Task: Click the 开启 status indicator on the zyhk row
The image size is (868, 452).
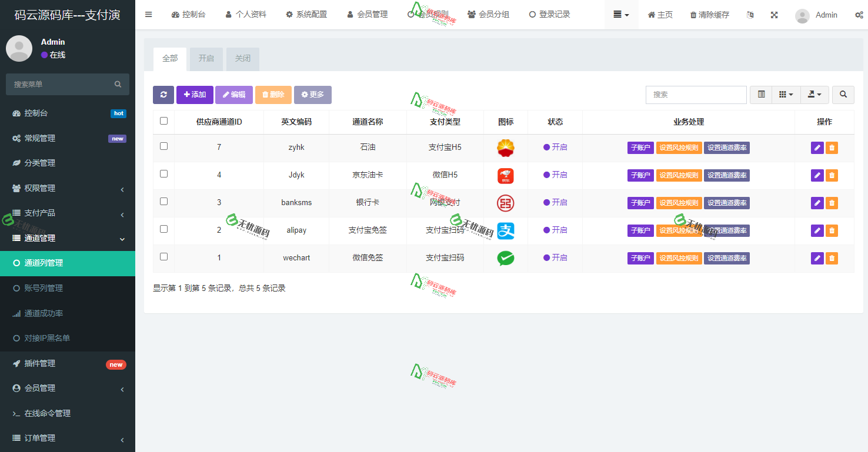Action: (x=556, y=148)
